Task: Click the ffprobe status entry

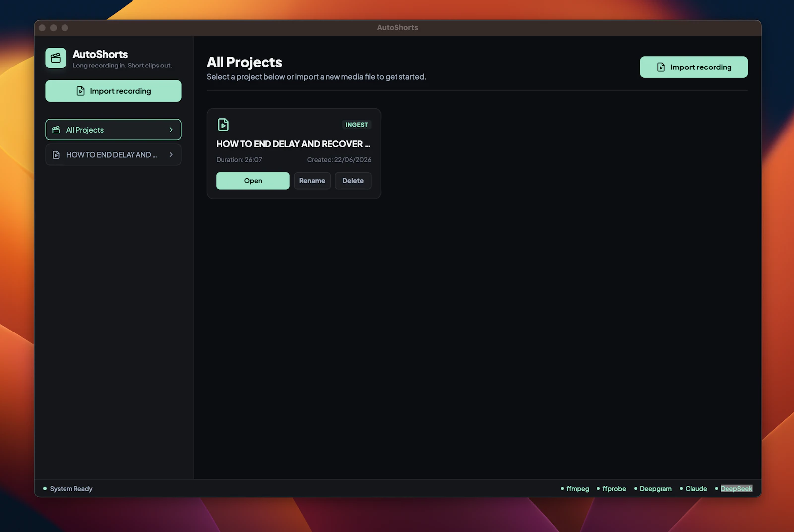Action: click(611, 489)
